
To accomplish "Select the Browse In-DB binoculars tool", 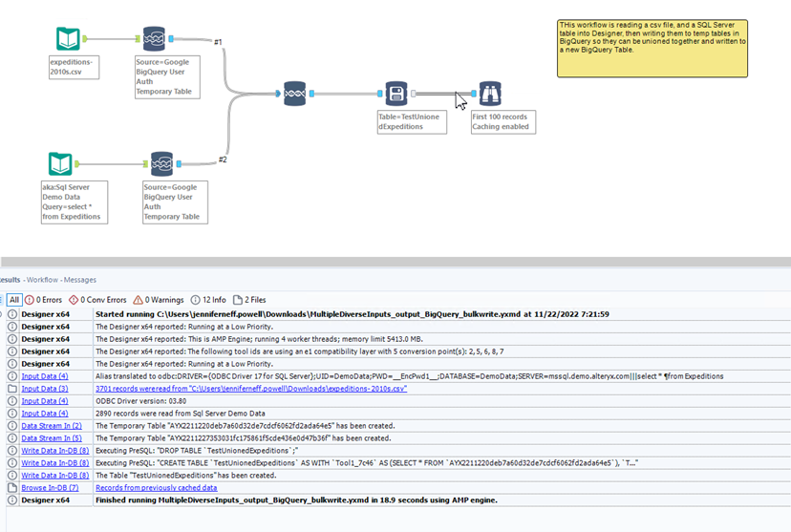I will (x=490, y=94).
